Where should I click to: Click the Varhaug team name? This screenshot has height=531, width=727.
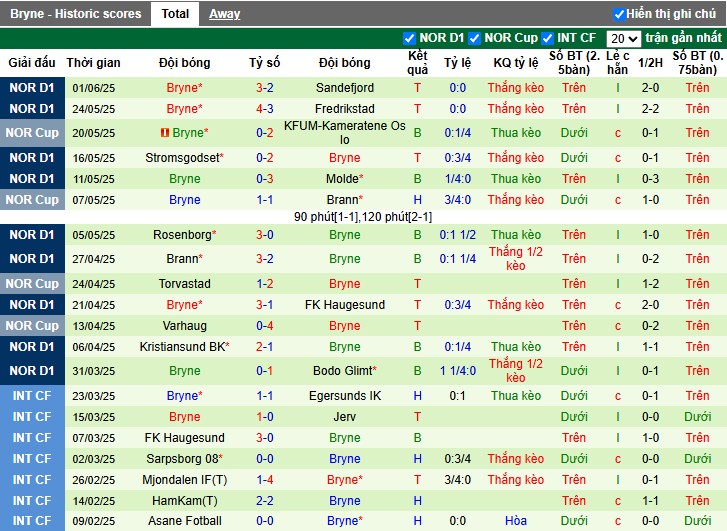pyautogui.click(x=185, y=326)
